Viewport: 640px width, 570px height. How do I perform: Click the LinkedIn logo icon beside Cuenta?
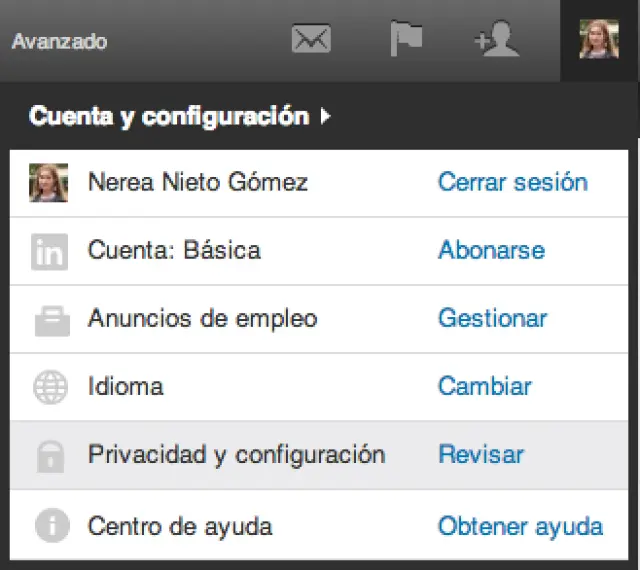49,251
